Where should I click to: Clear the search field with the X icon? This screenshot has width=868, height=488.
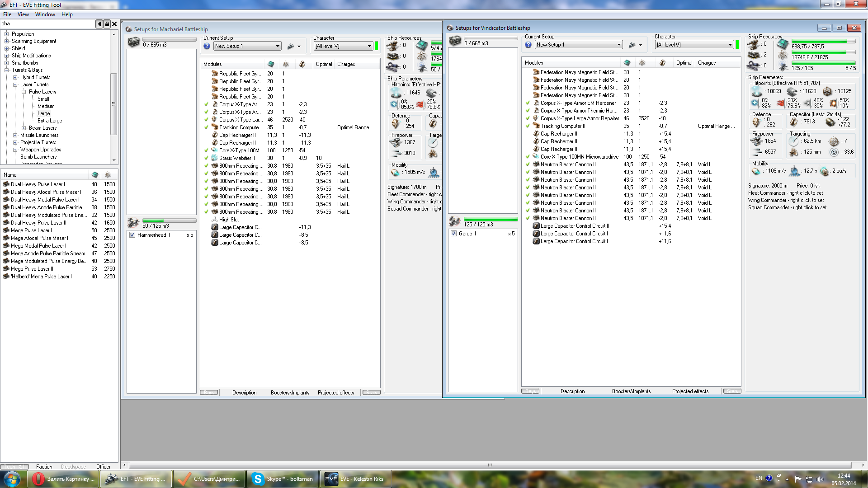click(x=114, y=24)
